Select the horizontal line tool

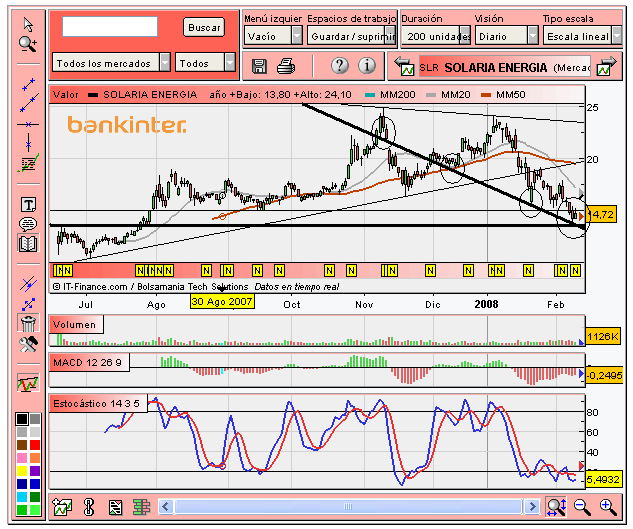tap(28, 124)
